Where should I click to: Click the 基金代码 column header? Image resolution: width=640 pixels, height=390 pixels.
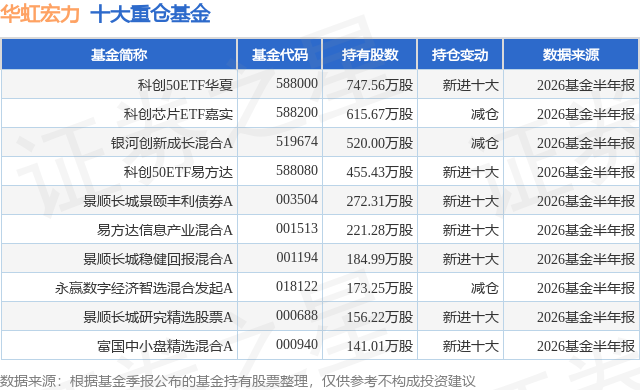[x=280, y=55]
